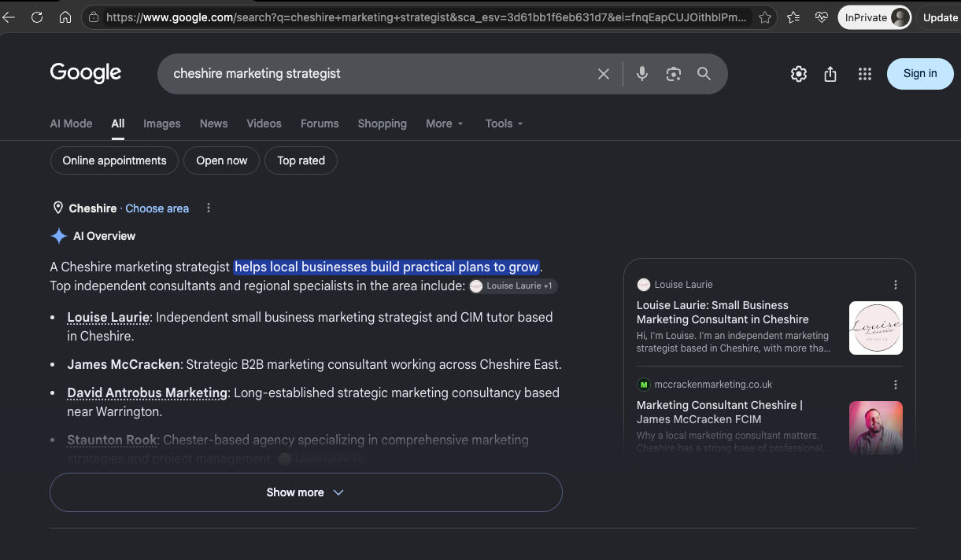Click the padlock site info icon

[x=94, y=17]
